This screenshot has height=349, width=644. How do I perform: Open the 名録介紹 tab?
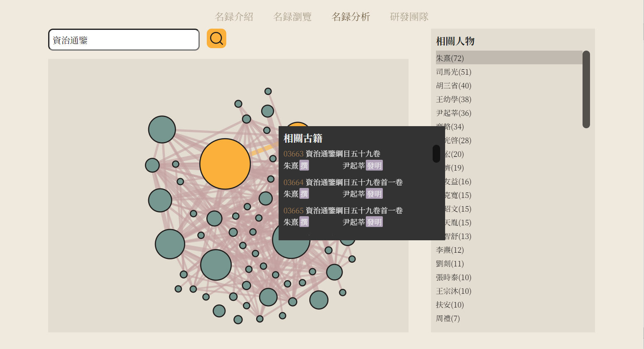coord(234,17)
